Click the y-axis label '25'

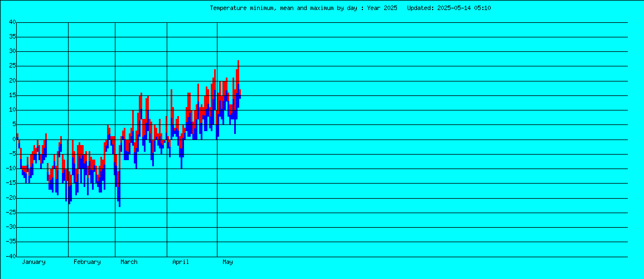[12, 66]
